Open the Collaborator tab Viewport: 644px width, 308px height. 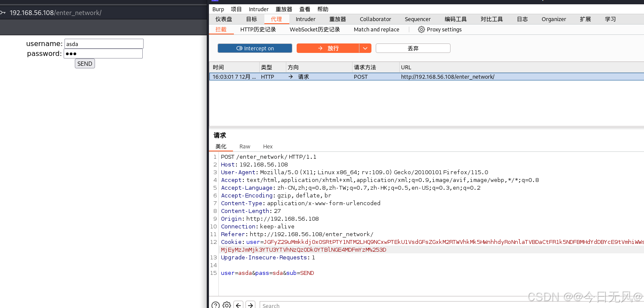coord(375,19)
